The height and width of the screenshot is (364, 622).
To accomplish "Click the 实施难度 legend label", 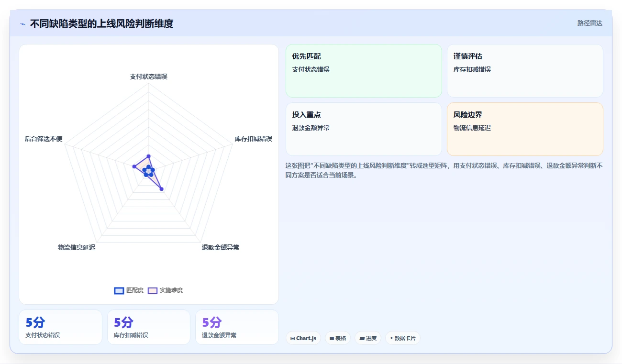I will [x=171, y=290].
